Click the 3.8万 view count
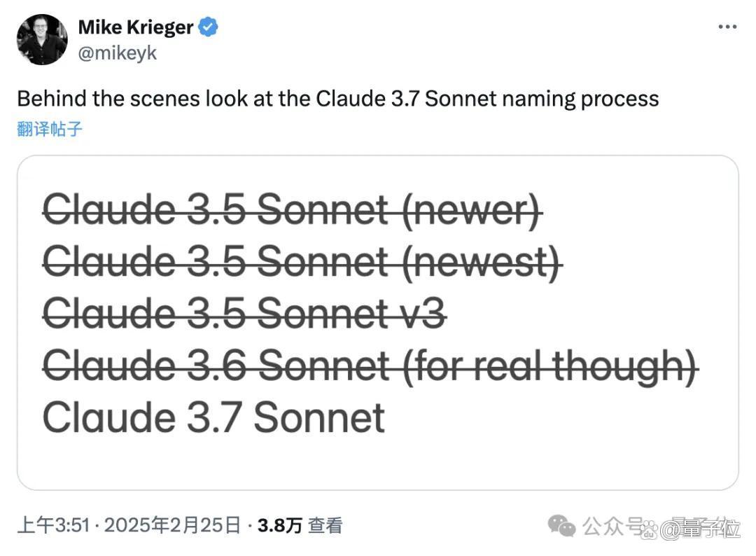756x556 pixels. tap(279, 526)
